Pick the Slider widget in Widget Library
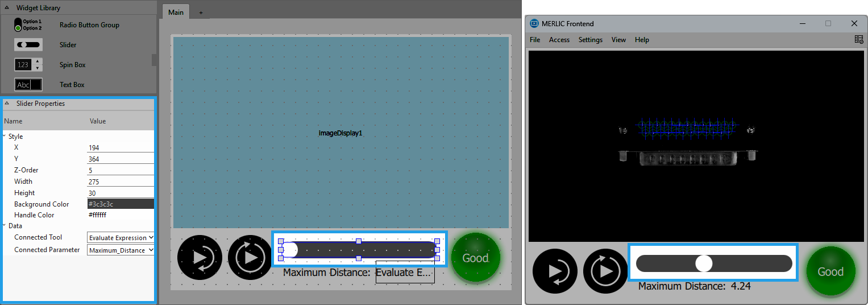Image resolution: width=868 pixels, height=305 pixels. pos(28,45)
